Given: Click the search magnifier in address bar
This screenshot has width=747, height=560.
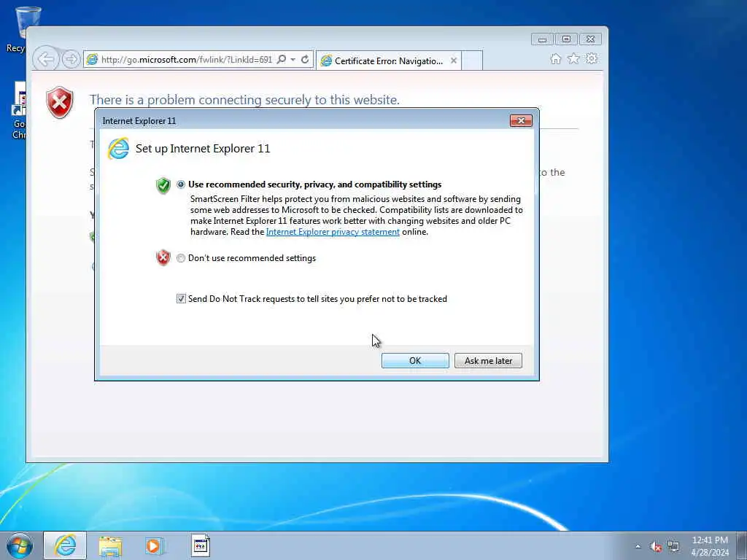Looking at the screenshot, I should pyautogui.click(x=282, y=60).
